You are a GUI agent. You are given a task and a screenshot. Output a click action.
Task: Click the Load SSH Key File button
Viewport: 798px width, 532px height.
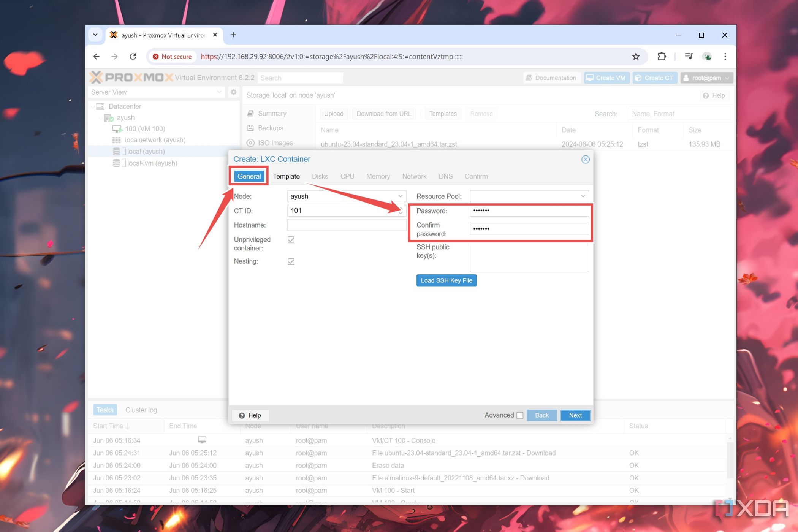(x=446, y=280)
